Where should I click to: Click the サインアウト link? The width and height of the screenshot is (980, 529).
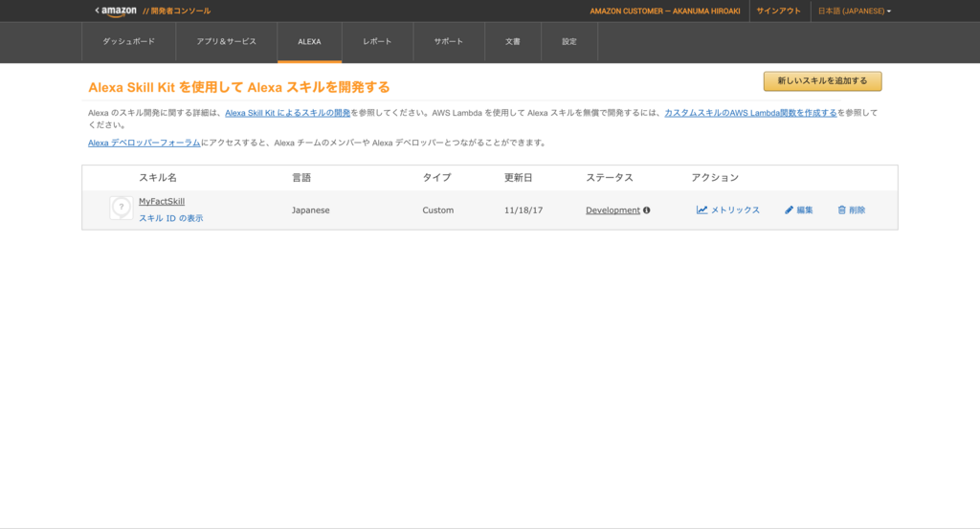tap(778, 11)
